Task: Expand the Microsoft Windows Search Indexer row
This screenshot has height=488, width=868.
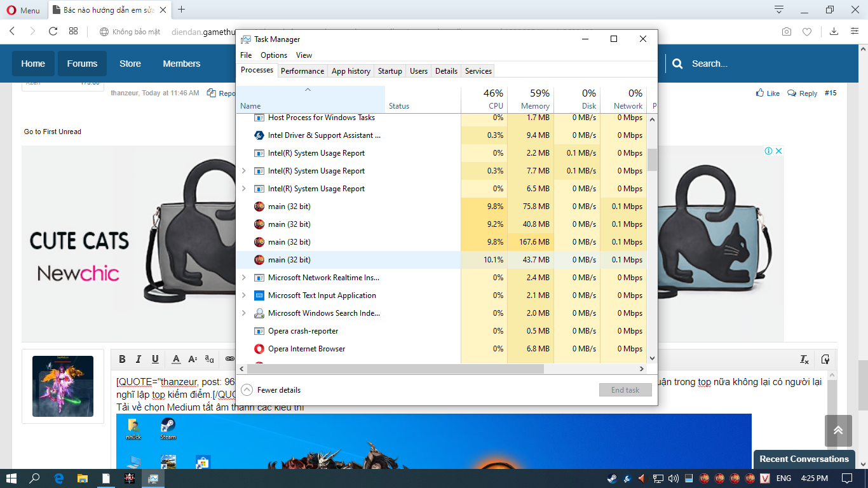Action: 244,313
